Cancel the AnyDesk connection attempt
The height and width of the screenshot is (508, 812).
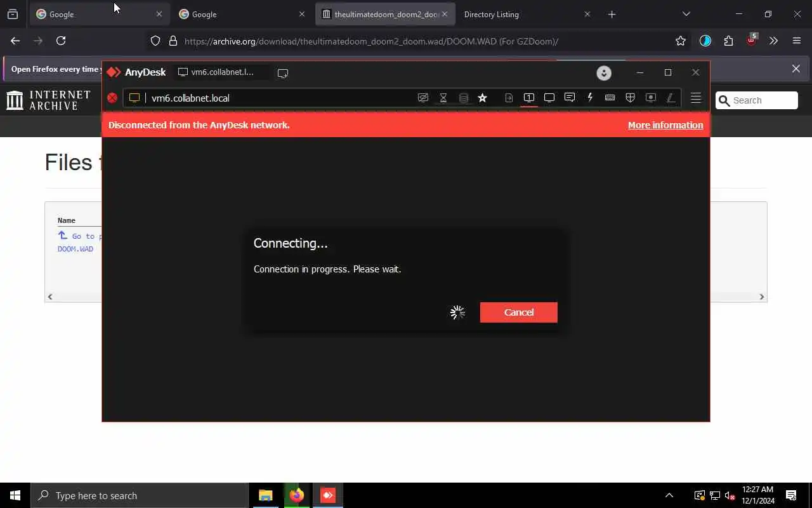[519, 312]
